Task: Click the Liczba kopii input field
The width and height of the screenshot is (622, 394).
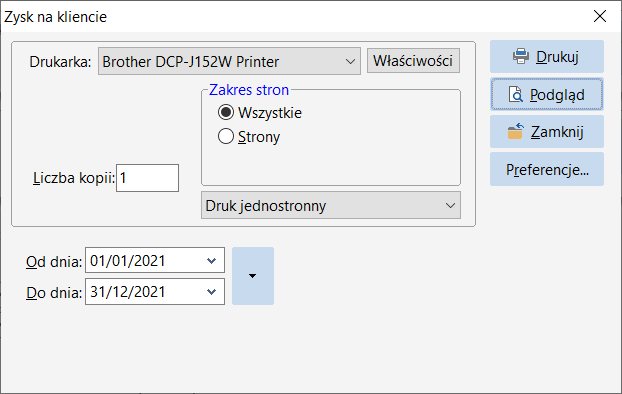Action: point(147,178)
